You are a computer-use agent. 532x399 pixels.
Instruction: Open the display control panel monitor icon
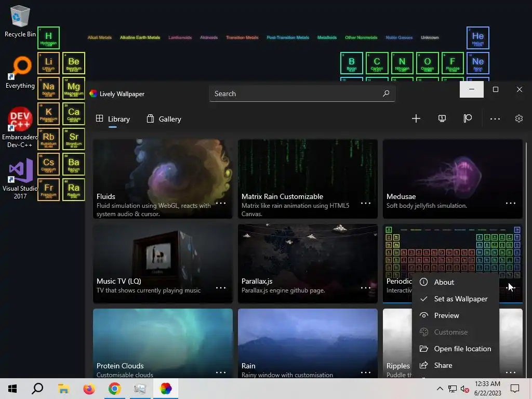pyautogui.click(x=442, y=118)
